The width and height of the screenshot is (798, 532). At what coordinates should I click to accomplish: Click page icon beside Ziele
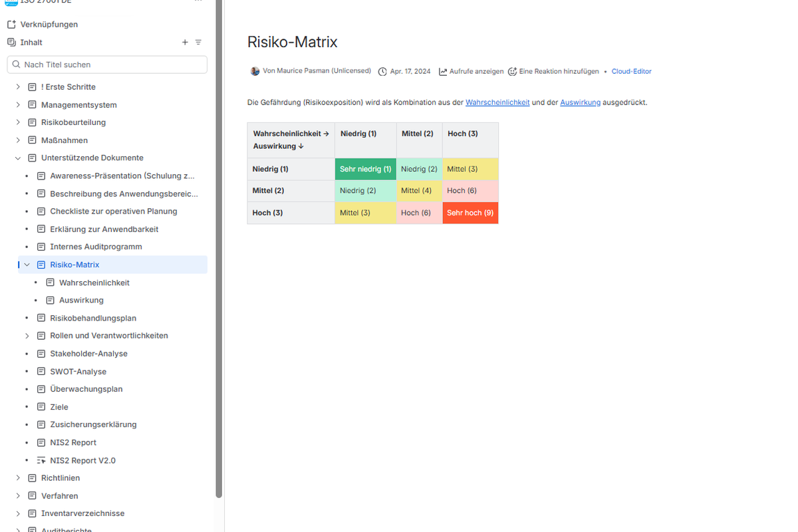point(41,407)
